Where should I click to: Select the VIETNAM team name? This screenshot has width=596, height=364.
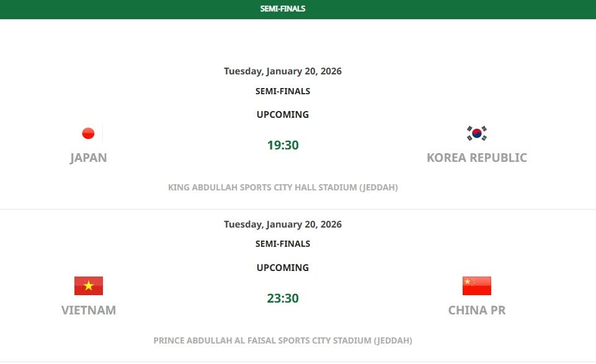(x=89, y=310)
